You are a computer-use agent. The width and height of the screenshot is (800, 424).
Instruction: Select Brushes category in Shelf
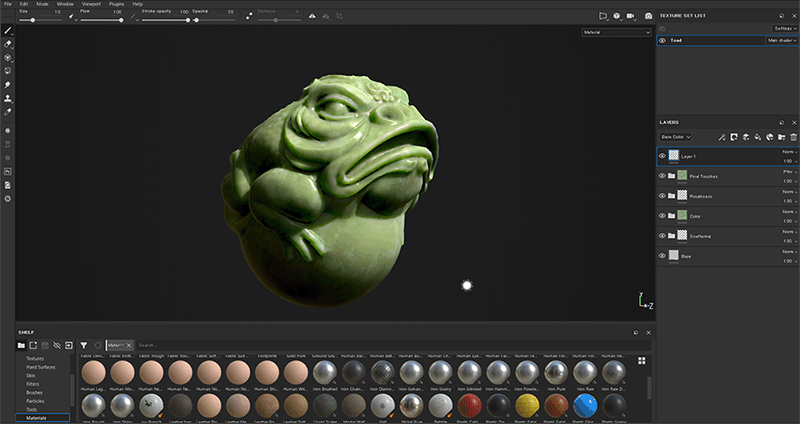(x=35, y=391)
